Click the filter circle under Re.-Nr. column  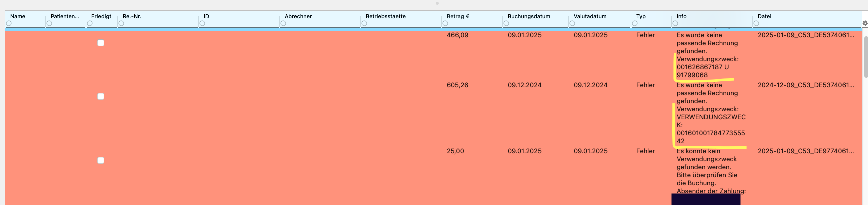(121, 23)
